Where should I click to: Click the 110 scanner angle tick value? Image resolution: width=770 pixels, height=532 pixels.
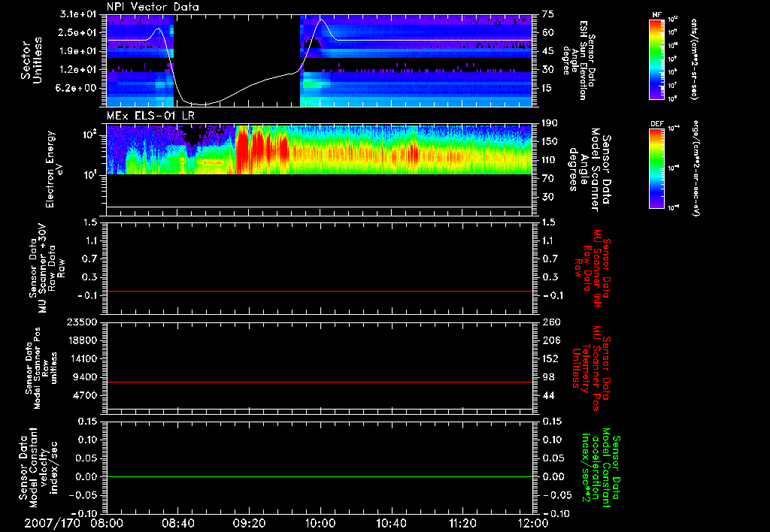(550, 160)
